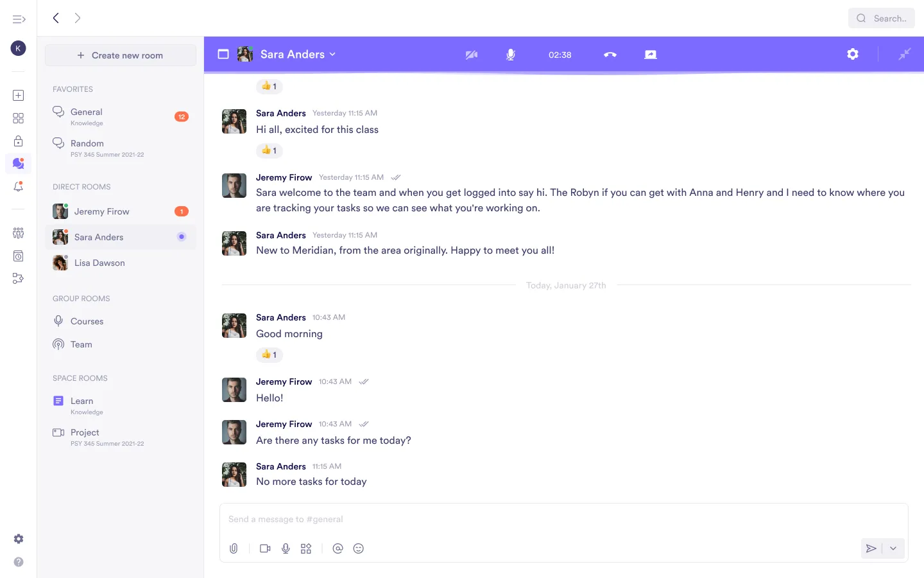The width and height of the screenshot is (924, 578).
Task: Attach a file using the paperclip icon
Action: (234, 548)
